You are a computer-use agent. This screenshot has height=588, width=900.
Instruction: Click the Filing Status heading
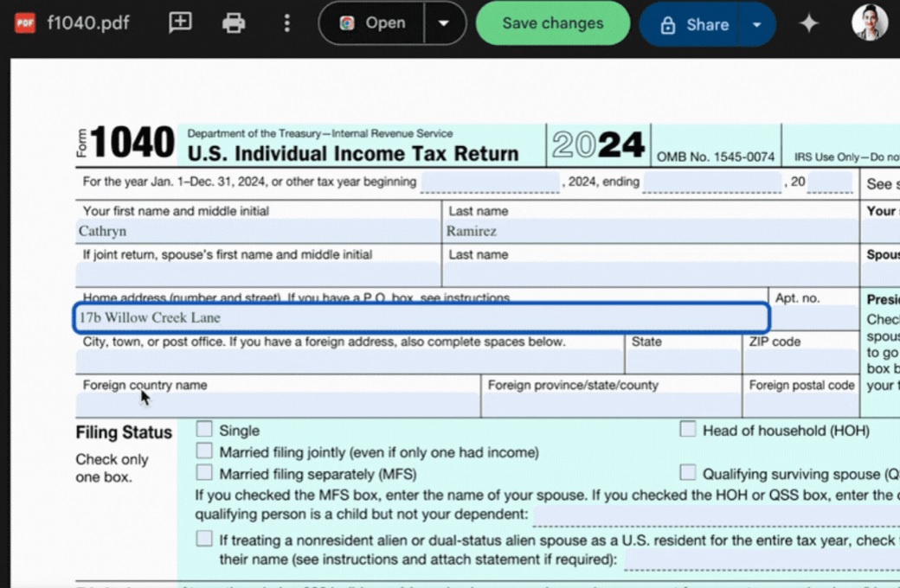pos(124,432)
